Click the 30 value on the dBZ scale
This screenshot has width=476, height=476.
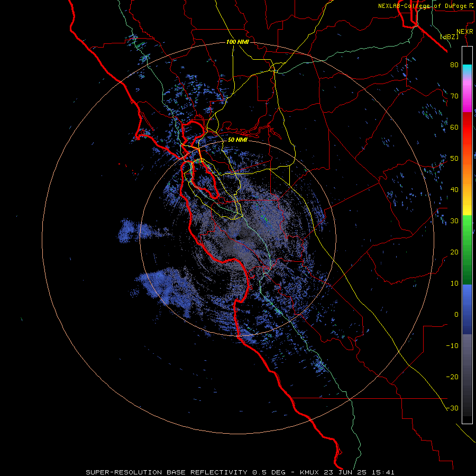[454, 221]
